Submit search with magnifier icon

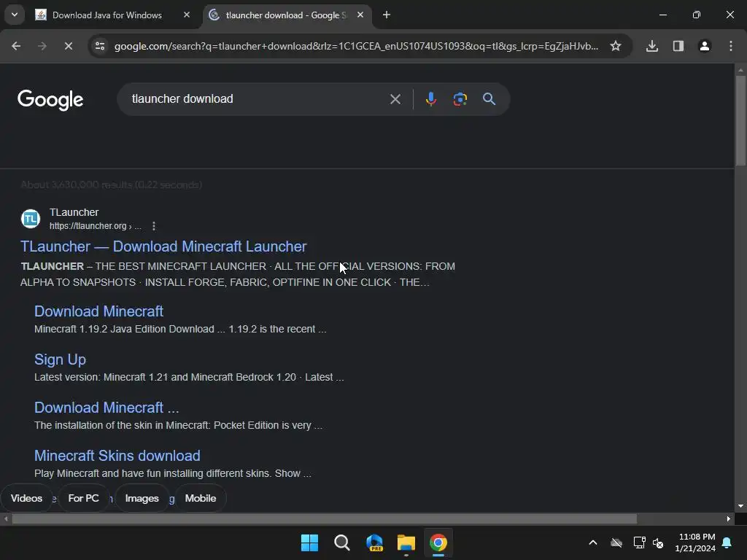(489, 99)
